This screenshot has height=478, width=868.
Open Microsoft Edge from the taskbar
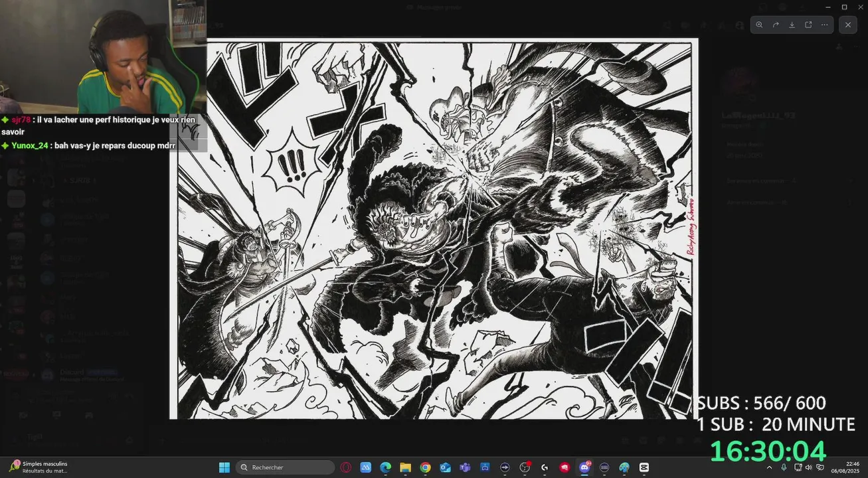coord(385,467)
